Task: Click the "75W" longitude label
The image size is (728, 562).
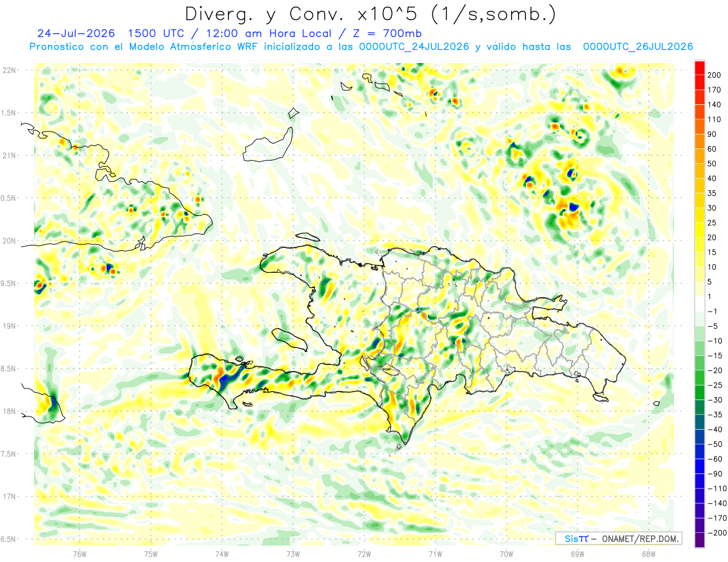Action: (x=151, y=554)
